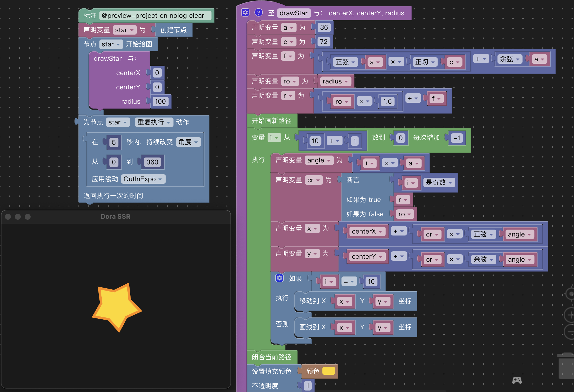Open the gear settings on the 如果 block
Image resolution: width=574 pixels, height=392 pixels.
click(x=279, y=278)
